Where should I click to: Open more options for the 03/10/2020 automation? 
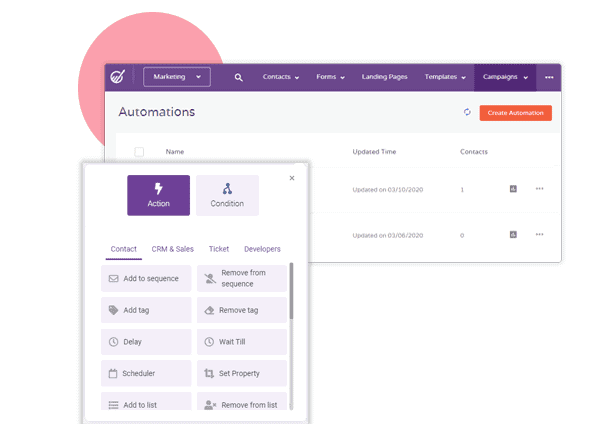coord(539,189)
